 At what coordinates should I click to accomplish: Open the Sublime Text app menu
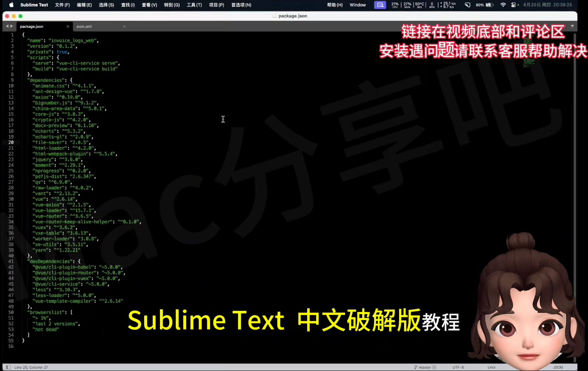(34, 5)
